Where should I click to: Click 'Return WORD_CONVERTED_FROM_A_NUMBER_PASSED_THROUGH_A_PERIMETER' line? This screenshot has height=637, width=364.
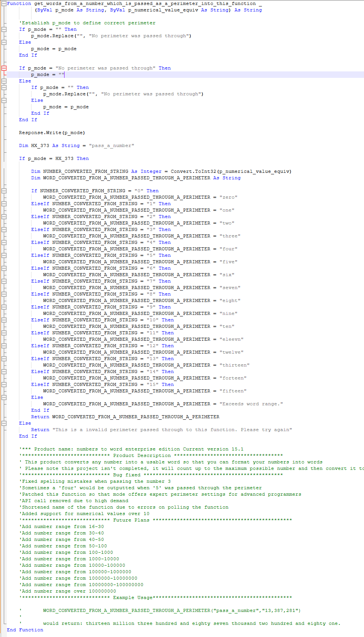click(x=125, y=417)
